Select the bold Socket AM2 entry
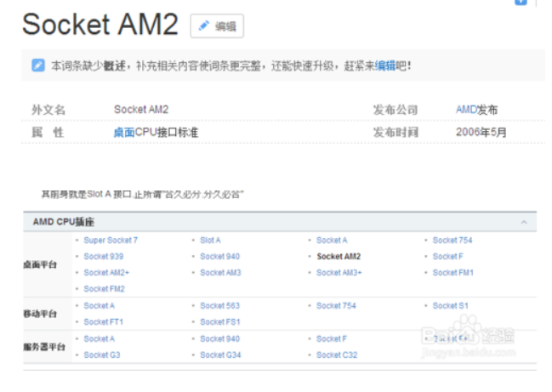 (339, 257)
